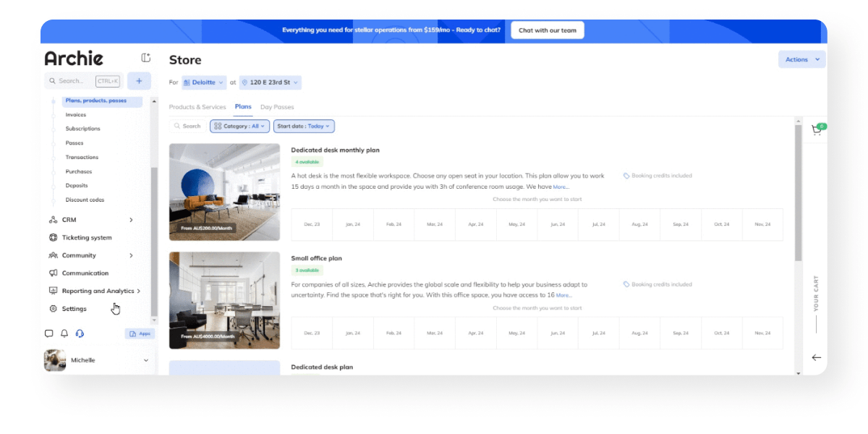The height and width of the screenshot is (434, 868).
Task: Open Settings from the sidebar
Action: click(74, 309)
